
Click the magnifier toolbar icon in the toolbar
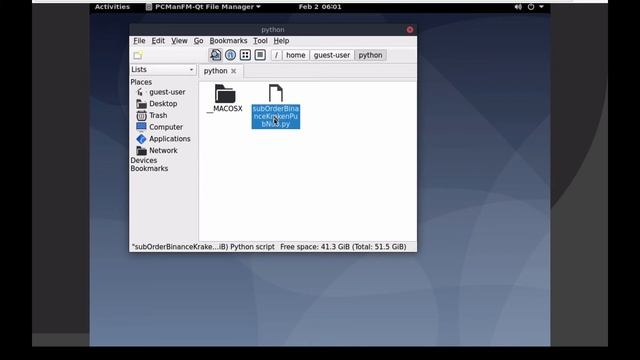coord(216,55)
